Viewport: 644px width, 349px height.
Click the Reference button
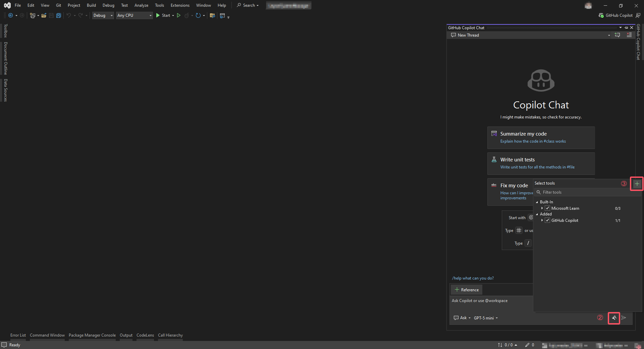click(467, 290)
